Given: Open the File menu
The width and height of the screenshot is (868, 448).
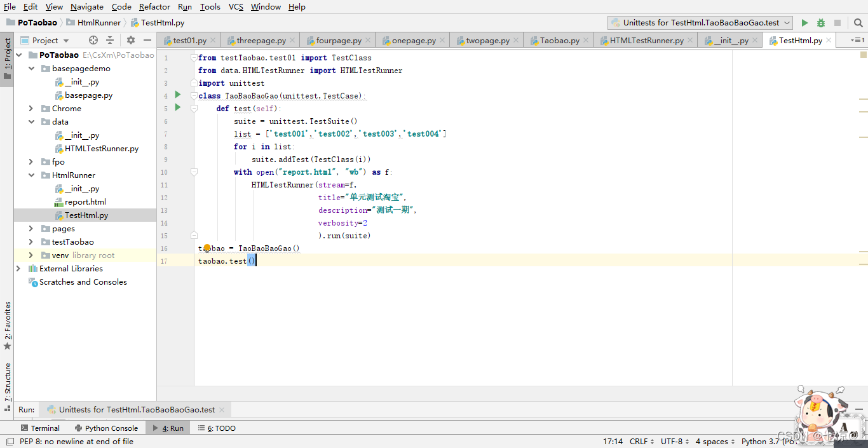Looking at the screenshot, I should click(10, 7).
